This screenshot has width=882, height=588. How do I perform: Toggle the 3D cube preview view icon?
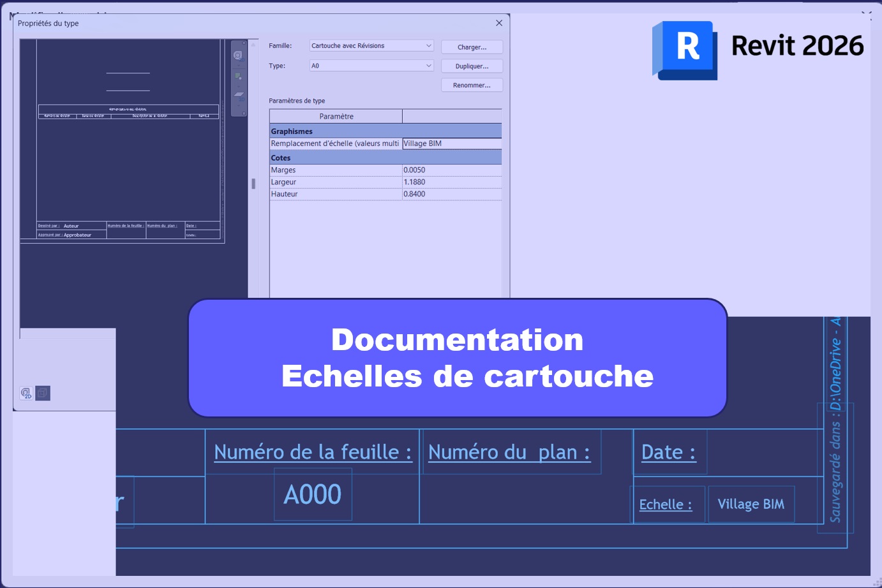tap(42, 393)
